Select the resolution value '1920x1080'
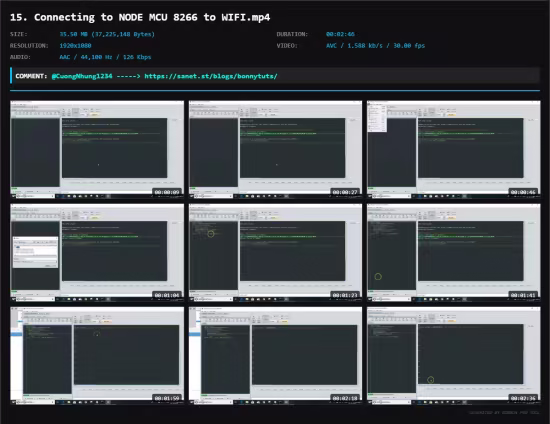Image resolution: width=550 pixels, height=424 pixels. pos(75,46)
